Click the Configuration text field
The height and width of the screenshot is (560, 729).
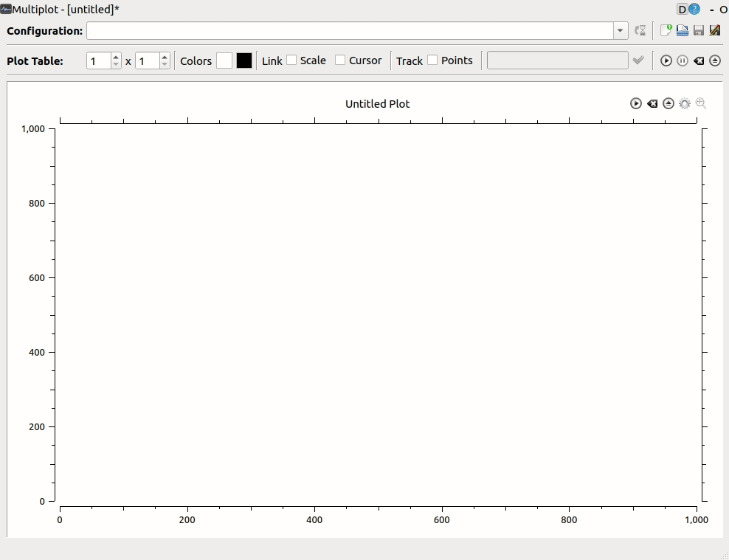pyautogui.click(x=350, y=31)
